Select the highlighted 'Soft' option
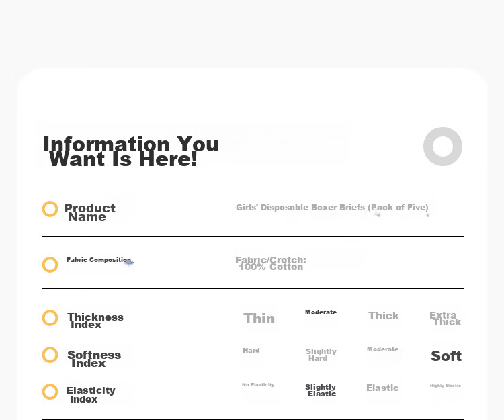The height and width of the screenshot is (420, 504). pos(446,356)
